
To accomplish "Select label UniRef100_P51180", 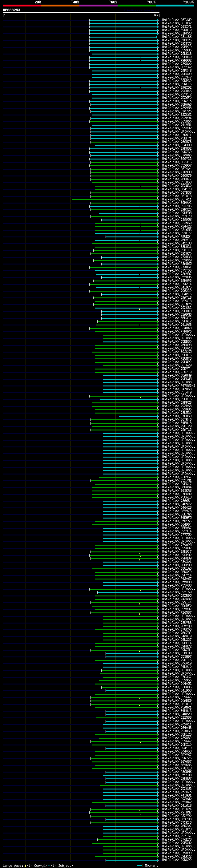I will [177, 775].
